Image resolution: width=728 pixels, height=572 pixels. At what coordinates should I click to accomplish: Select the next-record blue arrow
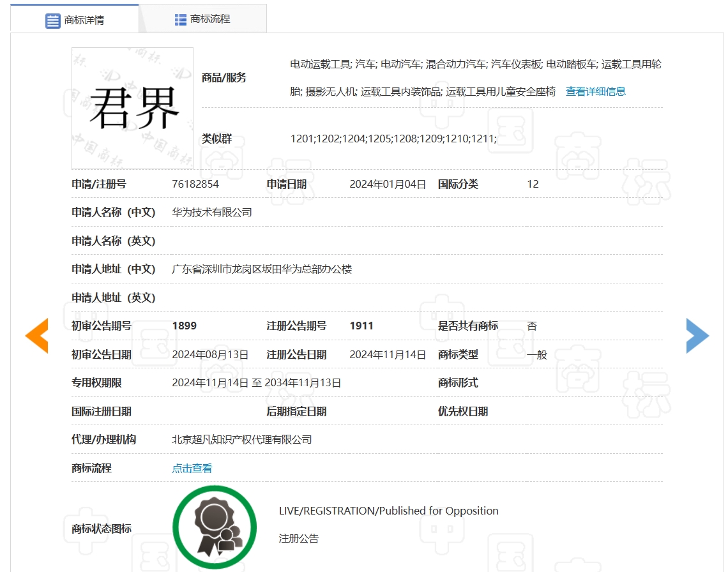click(x=697, y=335)
